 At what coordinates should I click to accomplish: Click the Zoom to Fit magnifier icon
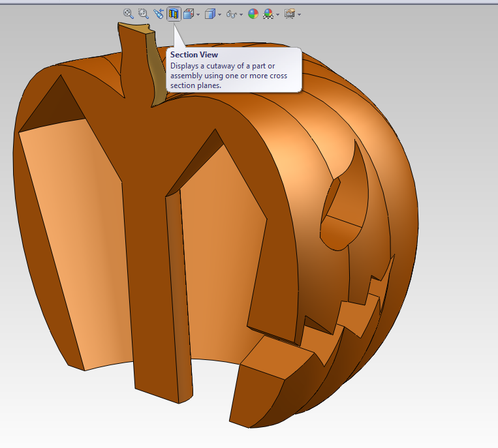click(x=129, y=14)
